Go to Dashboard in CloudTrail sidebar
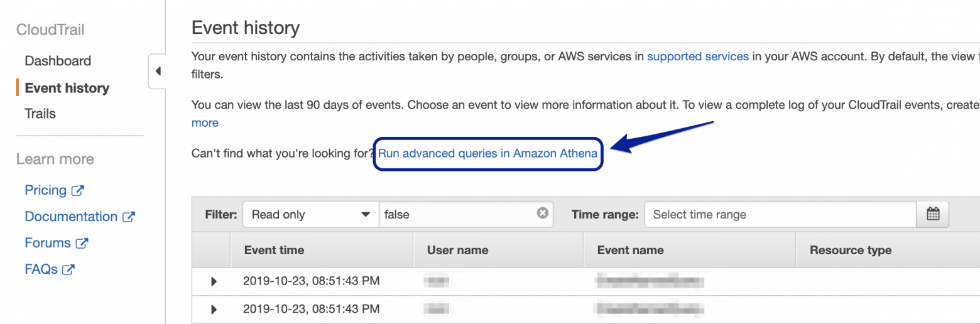This screenshot has width=980, height=324. point(58,61)
